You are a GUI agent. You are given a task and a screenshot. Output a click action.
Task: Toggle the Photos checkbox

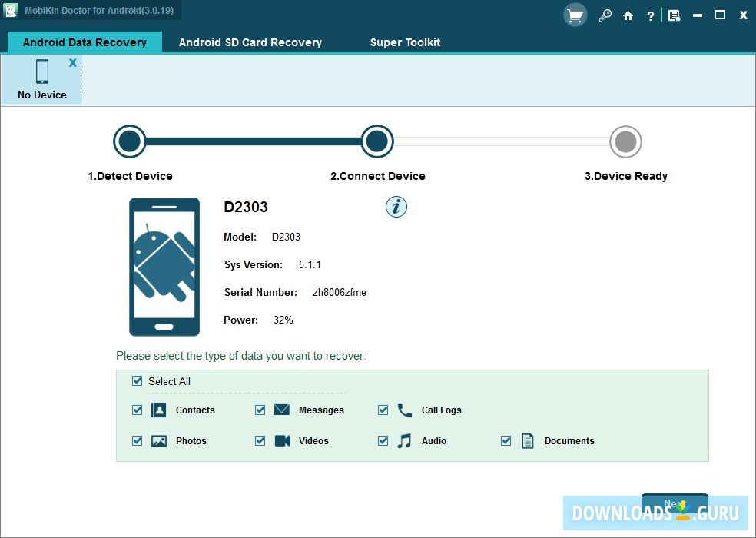click(x=137, y=440)
